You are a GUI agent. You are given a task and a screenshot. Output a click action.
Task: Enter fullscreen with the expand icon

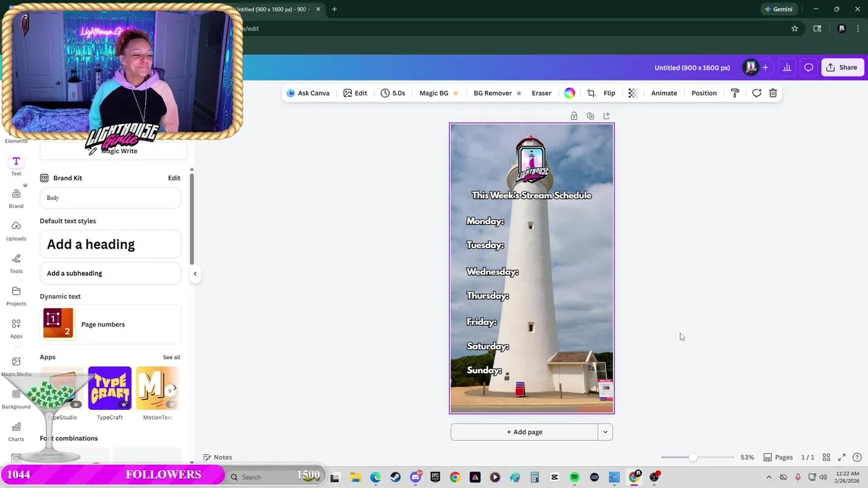coord(842,457)
